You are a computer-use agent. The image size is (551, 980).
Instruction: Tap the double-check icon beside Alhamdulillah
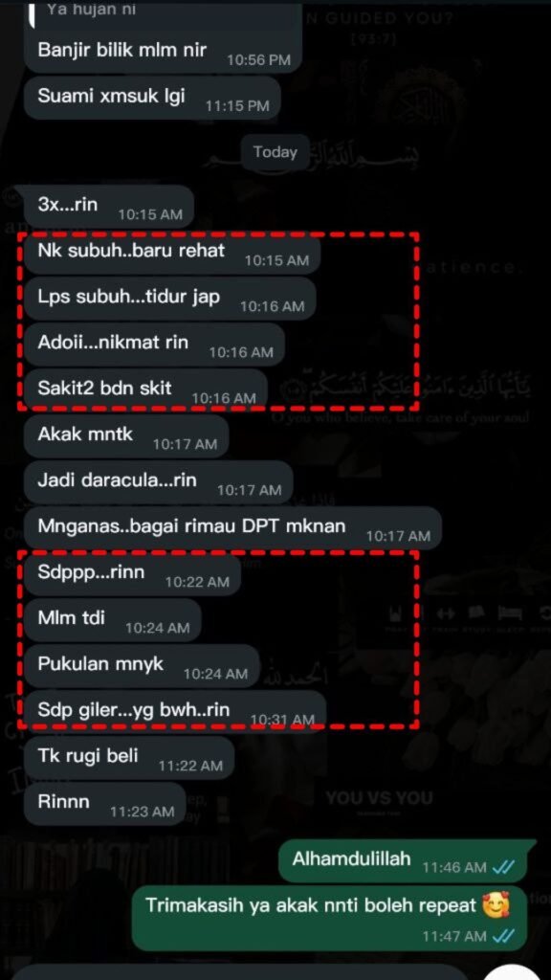(503, 867)
